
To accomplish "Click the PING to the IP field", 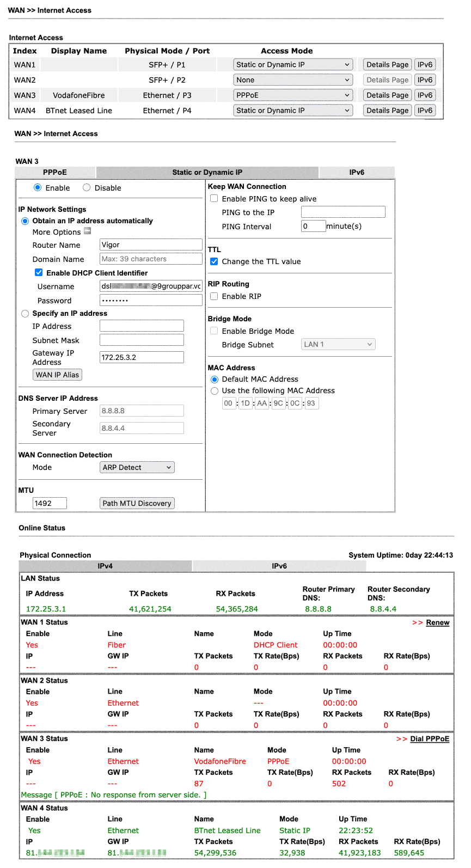I will pos(343,212).
